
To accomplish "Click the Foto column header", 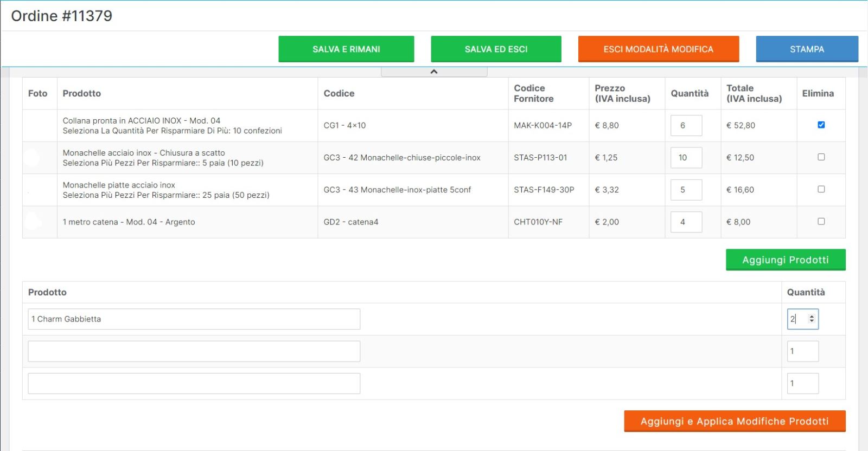I will [37, 93].
